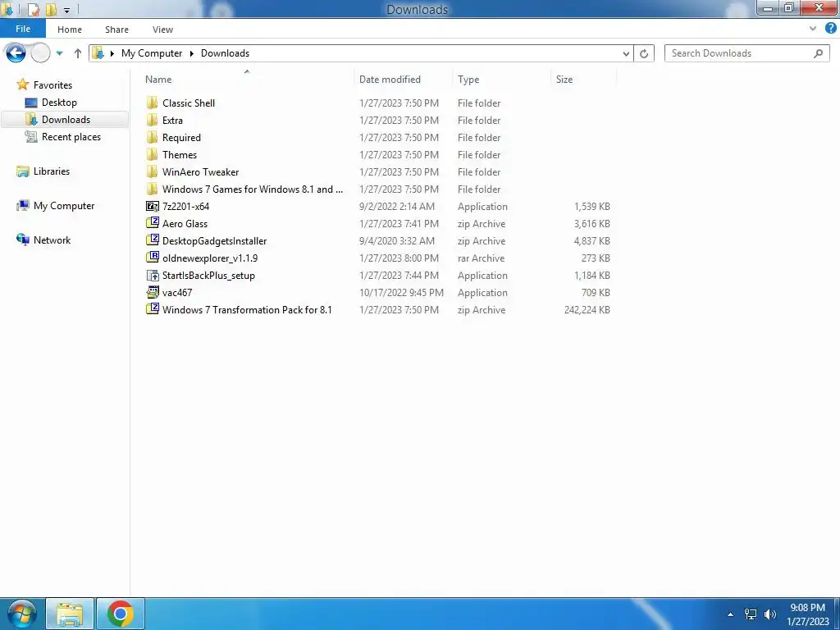Select the StartIsBackPlus_setup installer icon

(x=152, y=276)
